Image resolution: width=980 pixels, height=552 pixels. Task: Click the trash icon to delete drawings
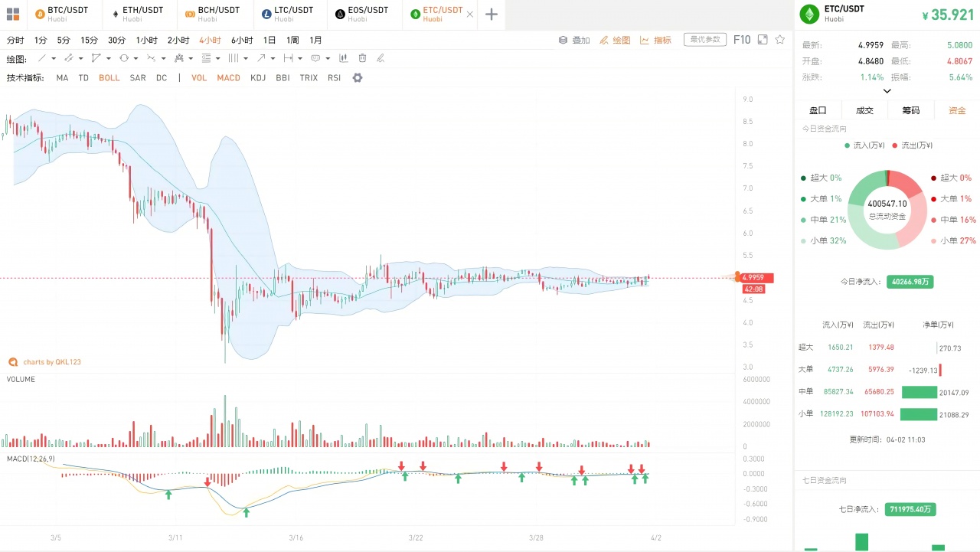coord(362,58)
